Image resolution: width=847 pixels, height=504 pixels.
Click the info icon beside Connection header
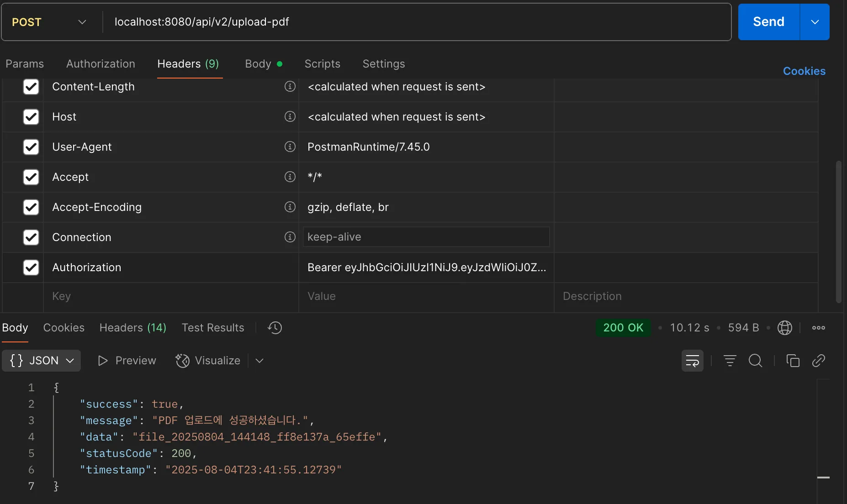(290, 237)
